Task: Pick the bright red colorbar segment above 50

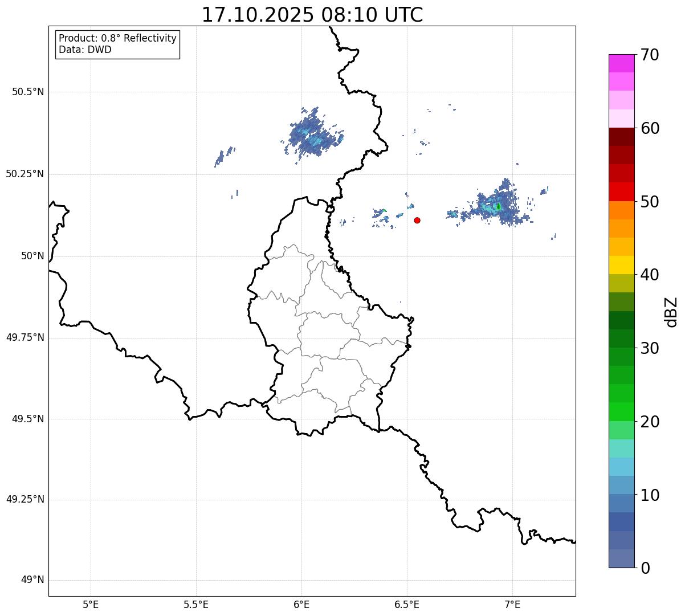Action: [621, 192]
